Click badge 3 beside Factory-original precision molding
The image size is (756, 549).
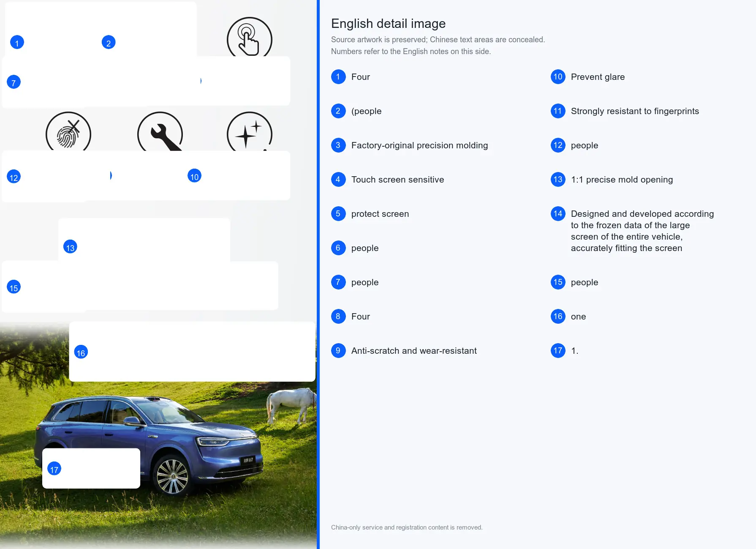point(338,145)
